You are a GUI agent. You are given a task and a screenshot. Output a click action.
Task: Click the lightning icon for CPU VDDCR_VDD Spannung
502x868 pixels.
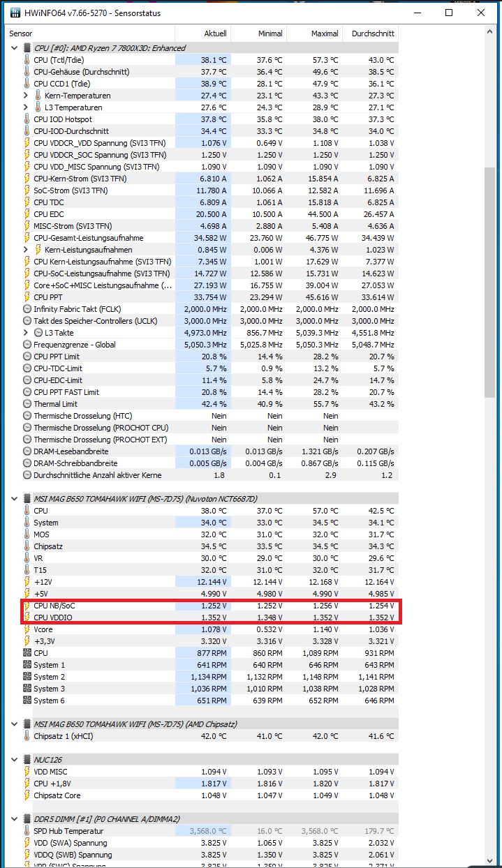(27, 143)
